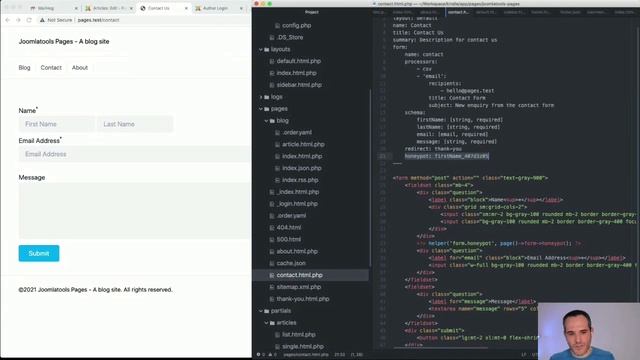640x360 pixels.
Task: Open _index.html.php in pages
Action: click(x=298, y=192)
